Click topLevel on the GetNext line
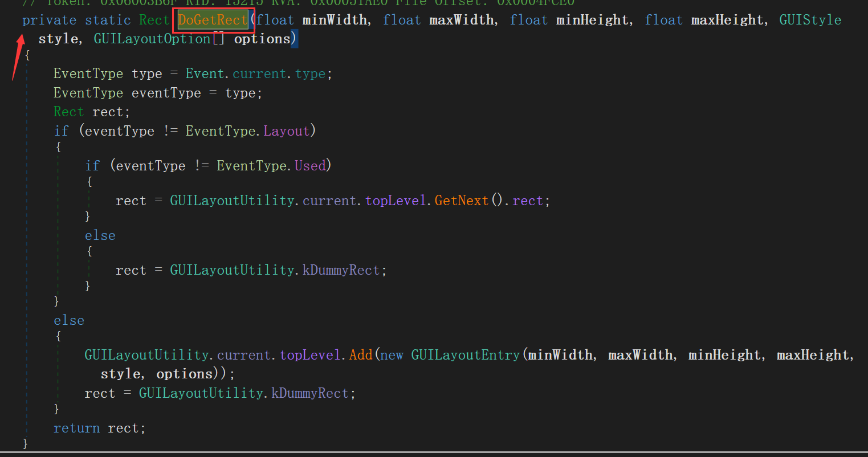868x457 pixels. tap(396, 201)
